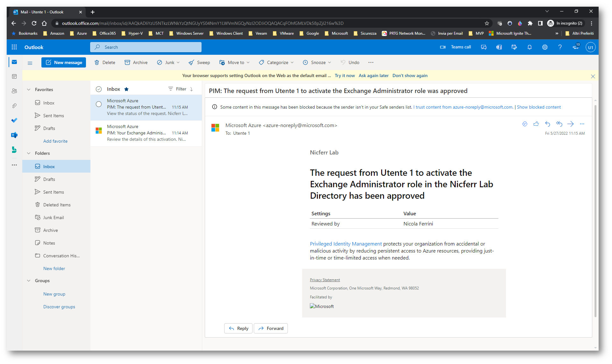Click Try it now in banner

coord(345,75)
